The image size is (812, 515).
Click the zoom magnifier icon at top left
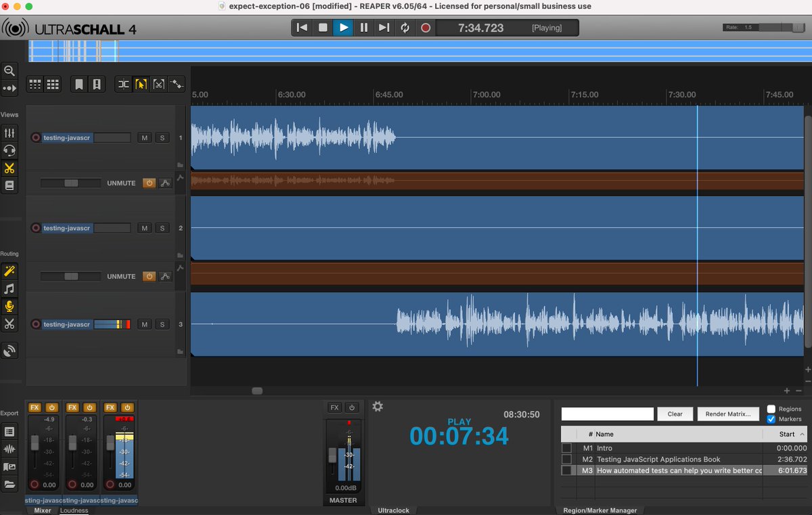(x=9, y=70)
